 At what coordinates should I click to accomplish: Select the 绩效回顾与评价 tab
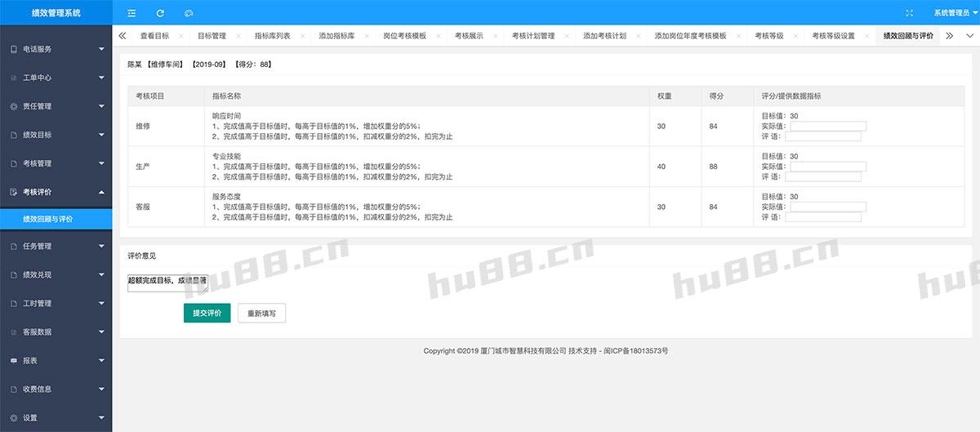[x=908, y=36]
